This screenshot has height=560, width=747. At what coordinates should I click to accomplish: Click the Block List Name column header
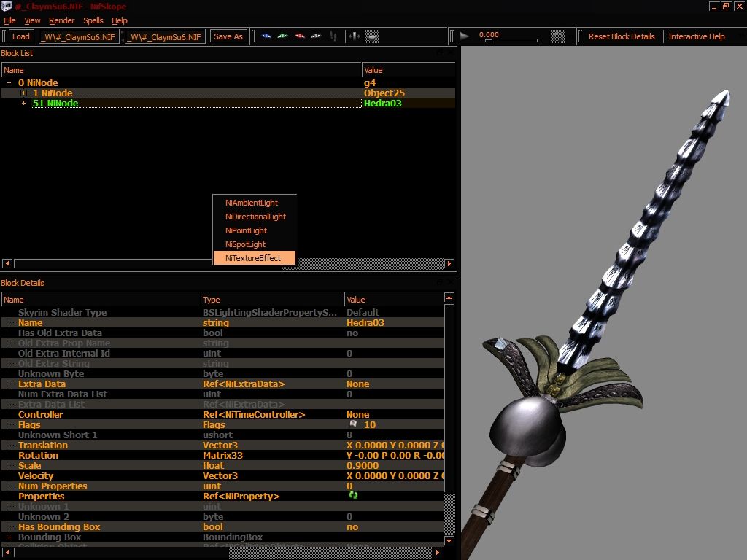pos(182,70)
